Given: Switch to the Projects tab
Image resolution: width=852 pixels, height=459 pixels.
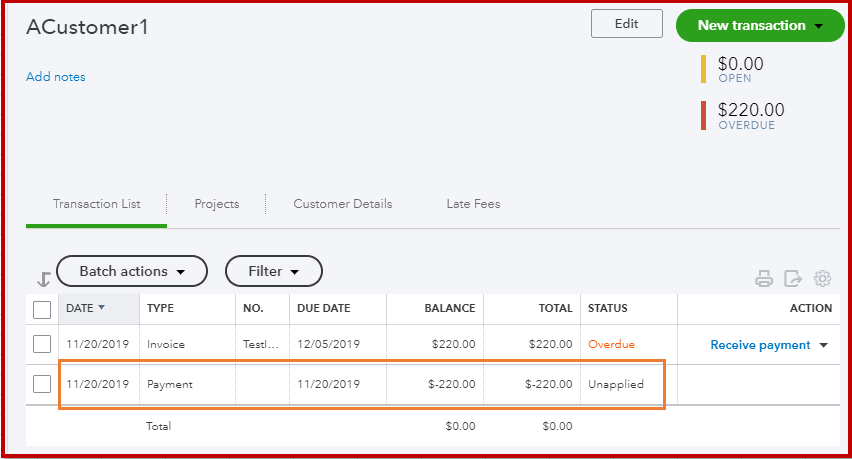Looking at the screenshot, I should point(217,204).
